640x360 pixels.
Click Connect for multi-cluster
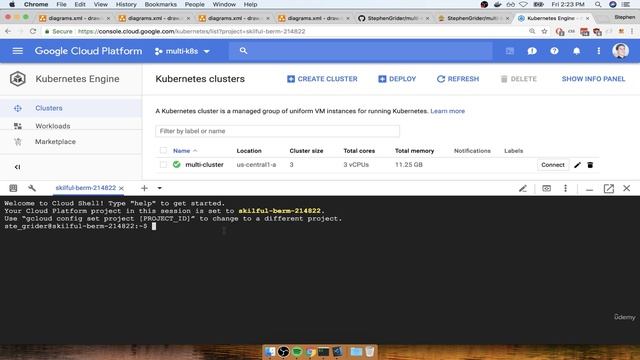(553, 165)
